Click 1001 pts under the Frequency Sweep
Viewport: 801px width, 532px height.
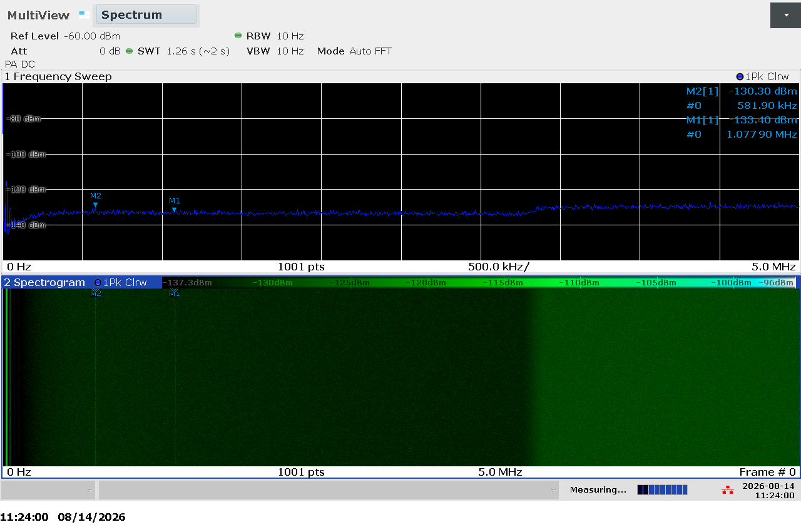(x=301, y=267)
